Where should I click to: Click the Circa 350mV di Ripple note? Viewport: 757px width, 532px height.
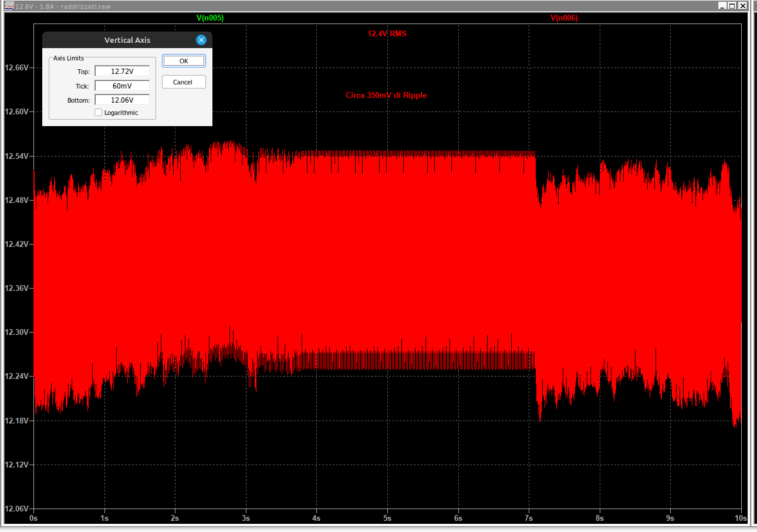pos(386,96)
